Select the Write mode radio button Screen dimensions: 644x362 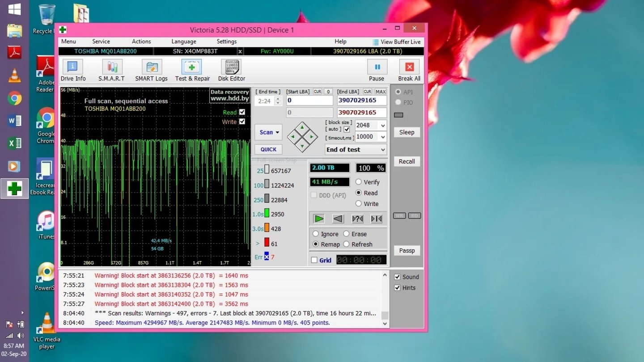click(x=359, y=203)
